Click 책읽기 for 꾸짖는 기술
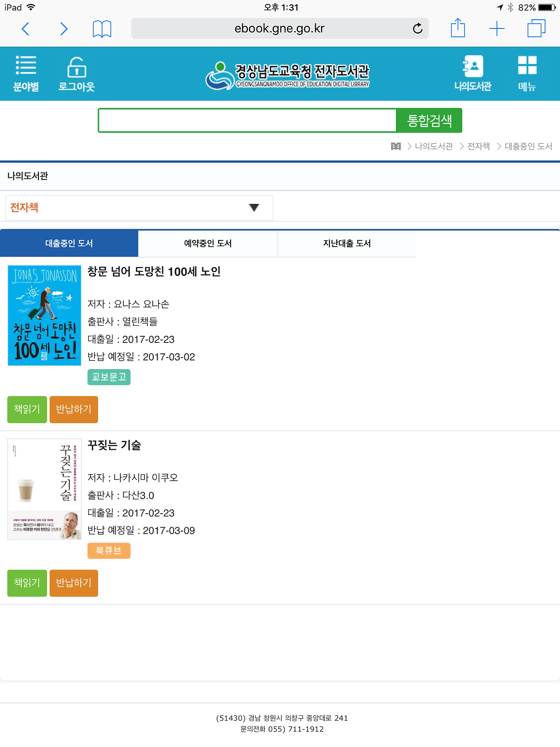This screenshot has height=747, width=560. coord(27,583)
